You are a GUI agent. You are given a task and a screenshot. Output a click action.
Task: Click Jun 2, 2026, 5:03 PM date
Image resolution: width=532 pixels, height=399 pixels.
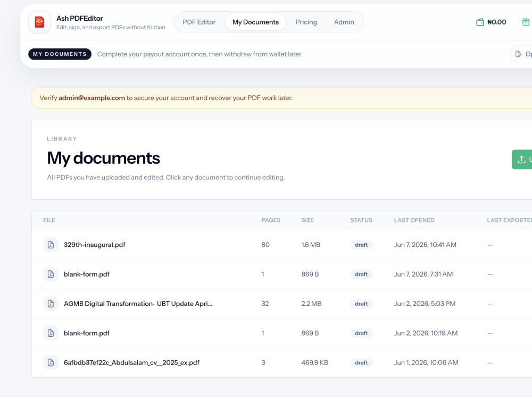click(x=425, y=304)
